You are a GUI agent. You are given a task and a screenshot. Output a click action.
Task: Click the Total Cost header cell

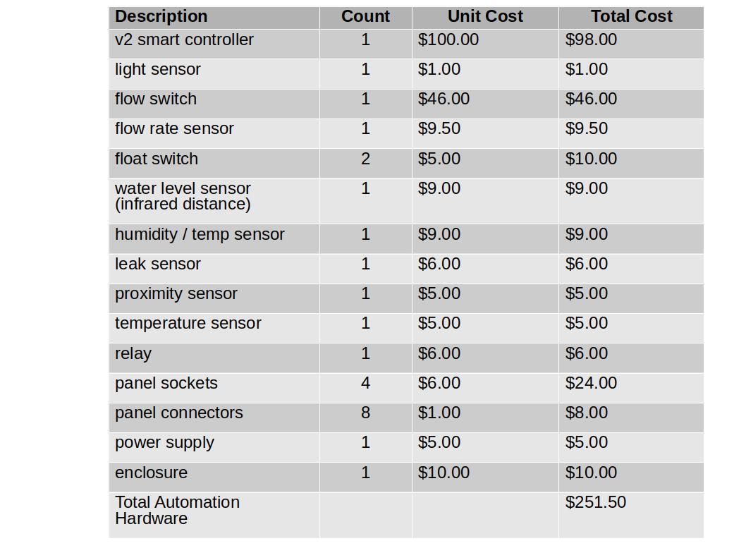[631, 17]
